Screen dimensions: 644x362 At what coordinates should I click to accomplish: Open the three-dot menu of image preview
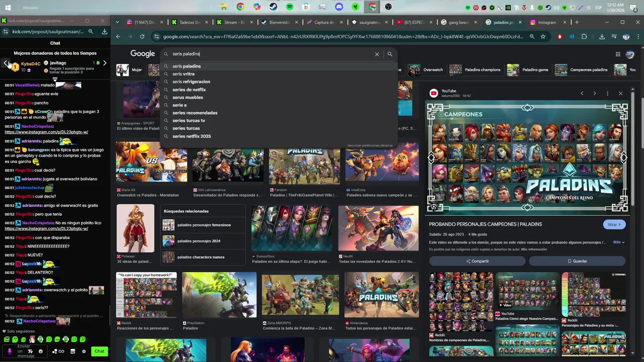tap(607, 94)
